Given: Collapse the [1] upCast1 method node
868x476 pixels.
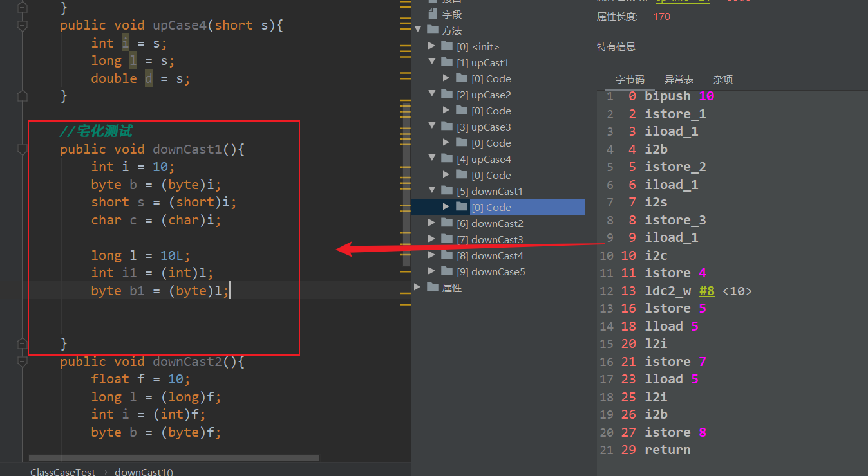Looking at the screenshot, I should (433, 62).
